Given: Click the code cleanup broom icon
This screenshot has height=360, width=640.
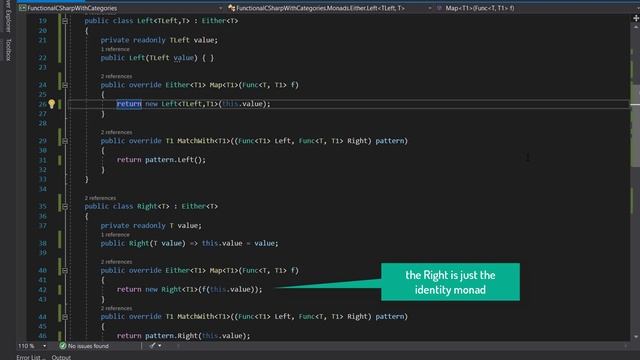Looking at the screenshot, I should (x=152, y=346).
